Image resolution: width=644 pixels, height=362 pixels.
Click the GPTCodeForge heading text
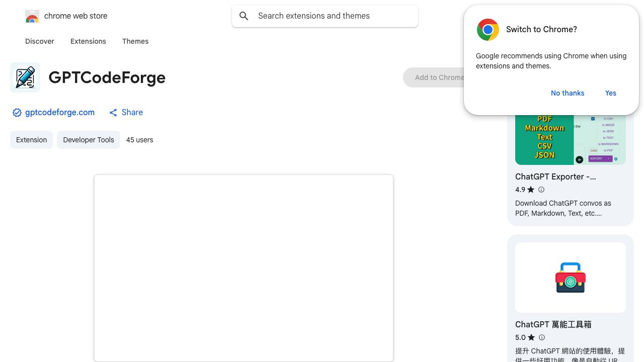[x=107, y=77]
